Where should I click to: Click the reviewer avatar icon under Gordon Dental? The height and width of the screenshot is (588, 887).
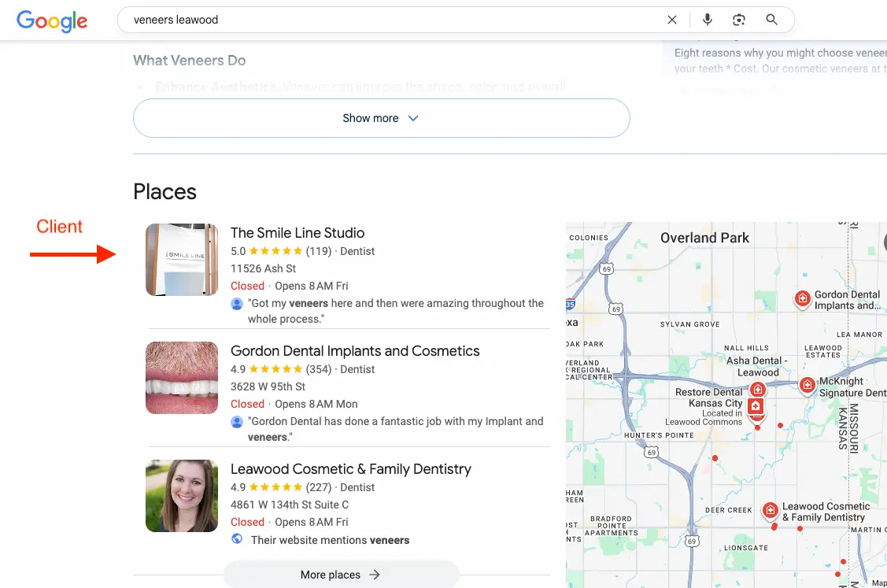(237, 422)
